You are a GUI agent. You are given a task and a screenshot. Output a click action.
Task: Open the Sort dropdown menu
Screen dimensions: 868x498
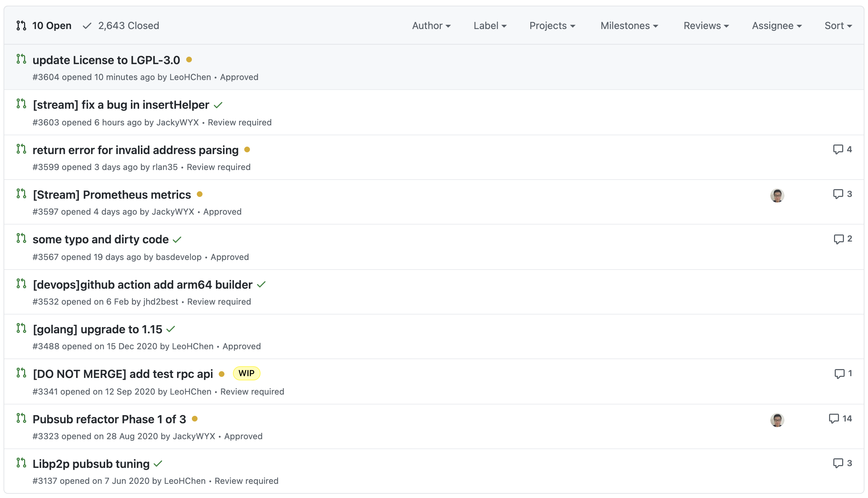coord(838,26)
